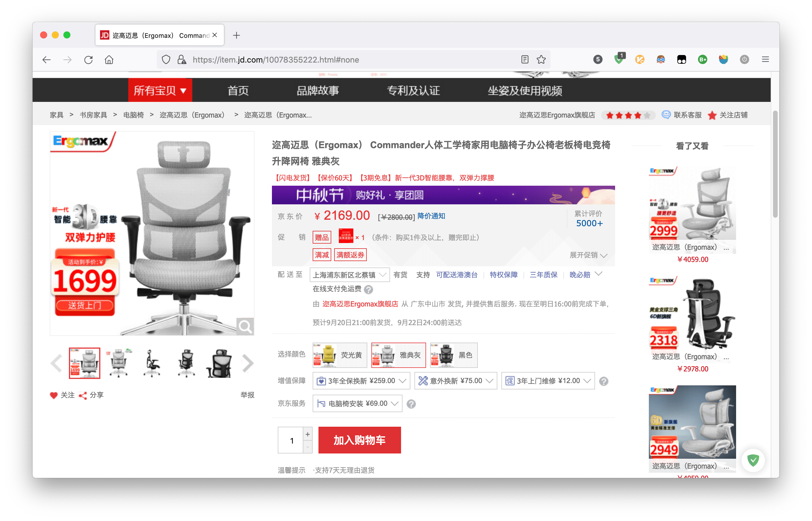
Task: Open 坐姿及使用视频 navigation item
Action: tap(525, 90)
